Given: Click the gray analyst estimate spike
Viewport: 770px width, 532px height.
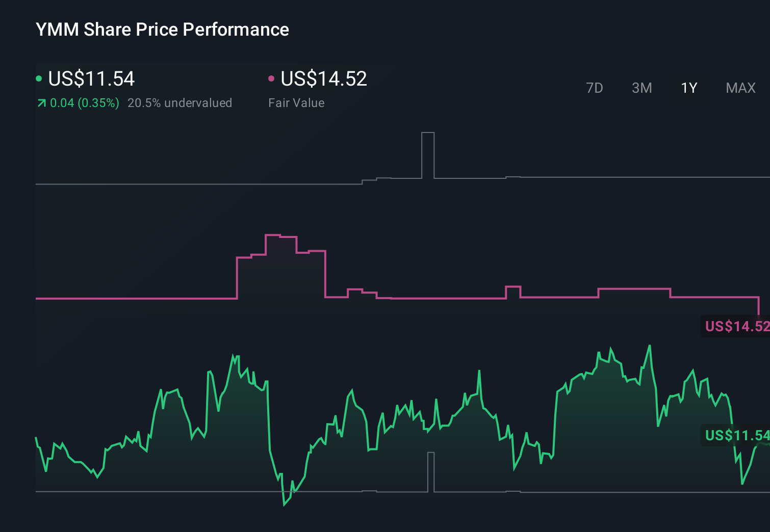Looking at the screenshot, I should (x=427, y=153).
